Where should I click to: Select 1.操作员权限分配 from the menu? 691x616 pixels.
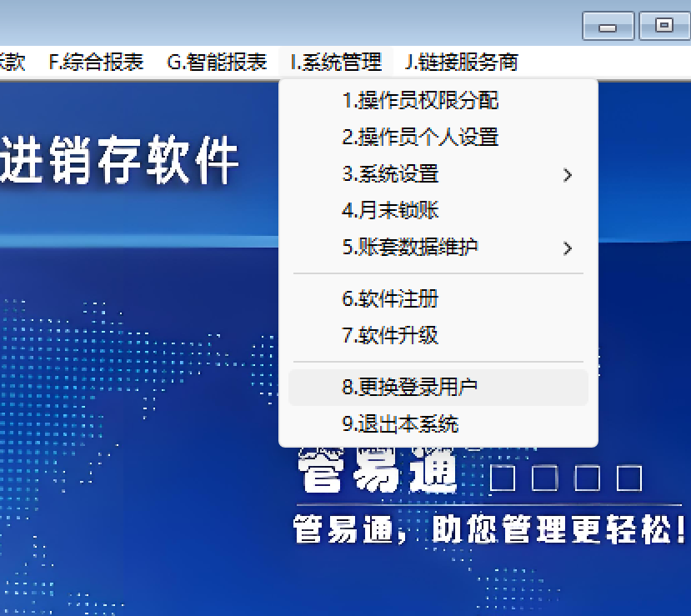(420, 101)
